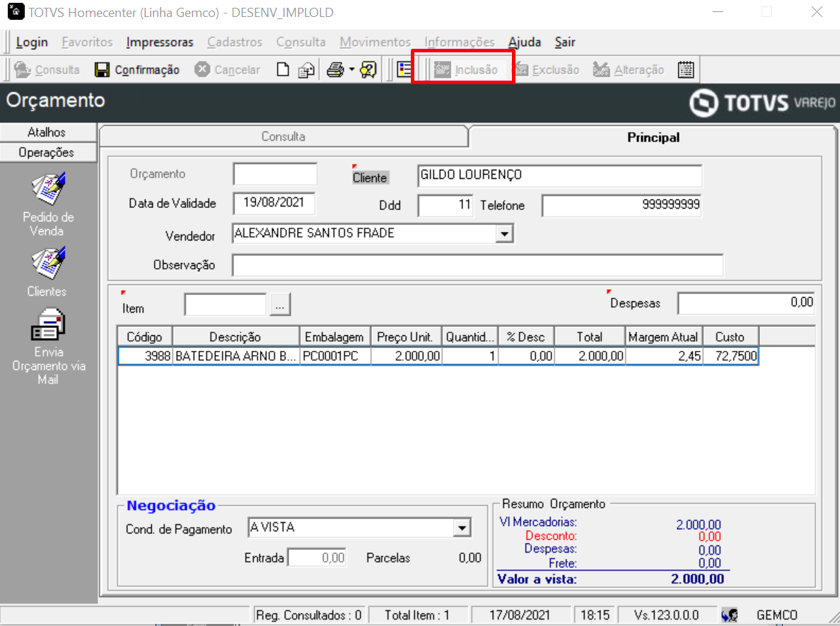
Task: Click the Preço Unit. column header
Action: click(405, 337)
